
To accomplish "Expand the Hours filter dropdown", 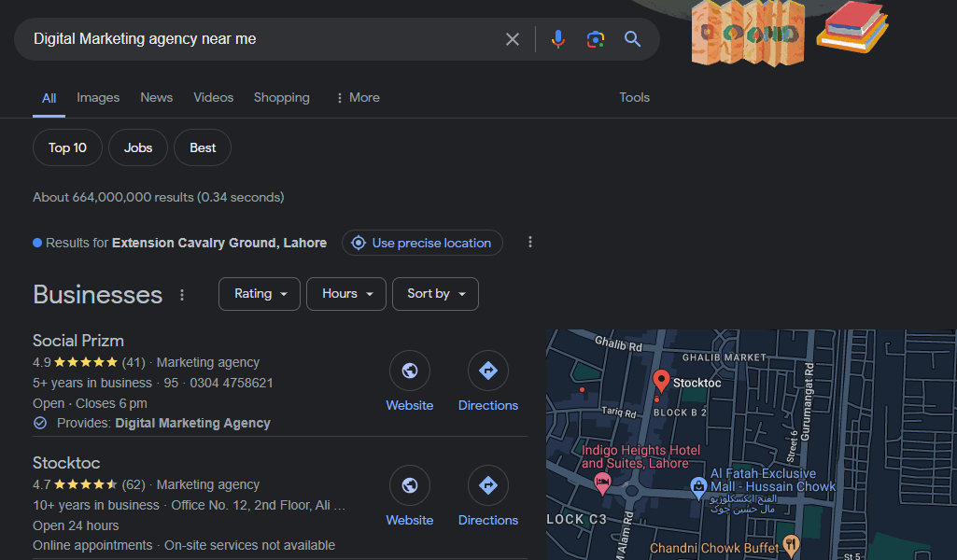I will coord(346,294).
